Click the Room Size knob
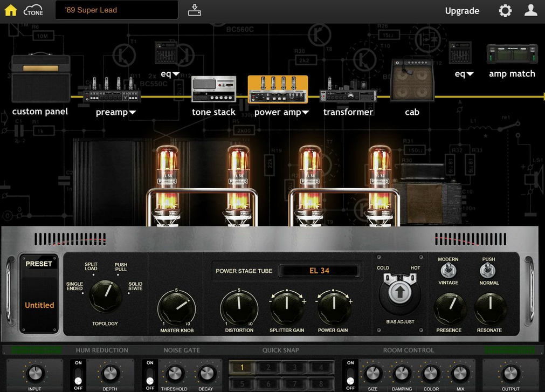545x392 pixels. [x=372, y=373]
